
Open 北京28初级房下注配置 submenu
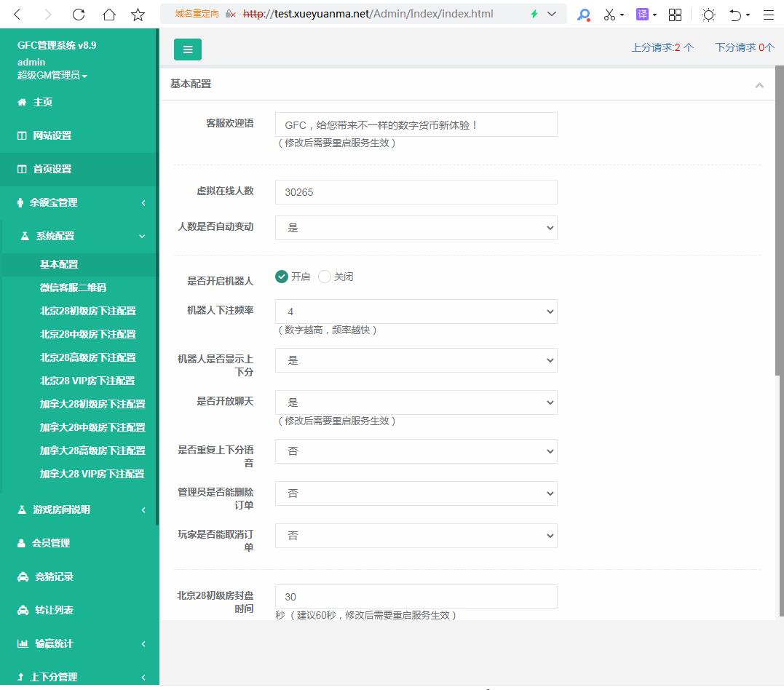pyautogui.click(x=88, y=311)
